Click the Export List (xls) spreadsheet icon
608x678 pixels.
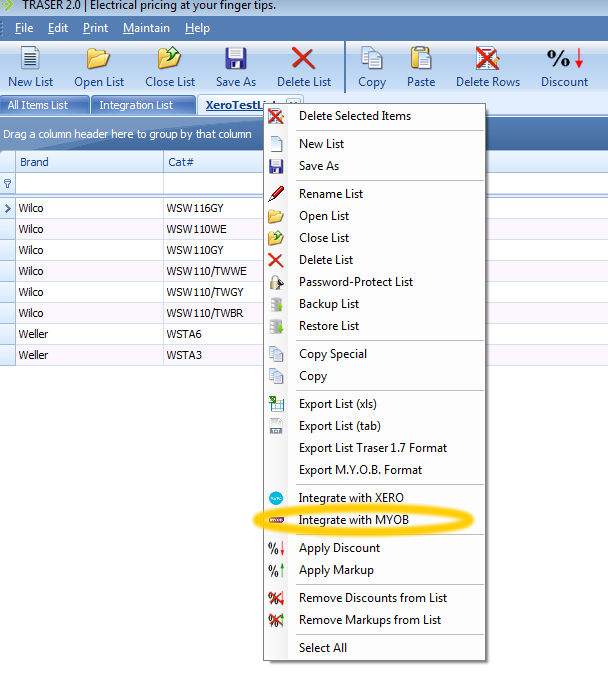[x=276, y=404]
